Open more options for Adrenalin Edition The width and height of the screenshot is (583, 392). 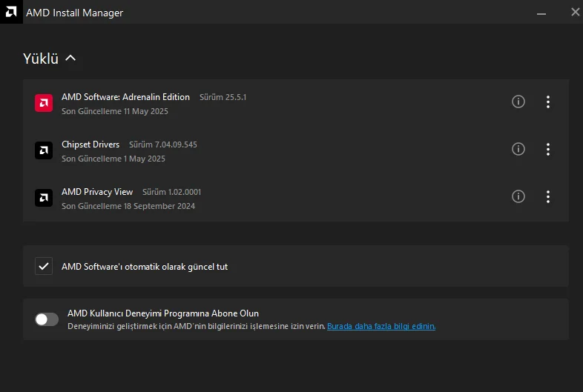click(548, 102)
